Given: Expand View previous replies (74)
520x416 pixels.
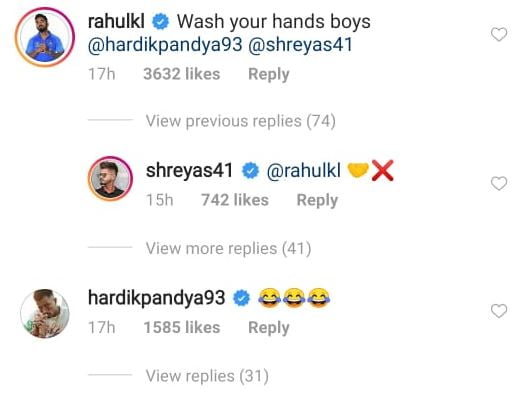Looking at the screenshot, I should 240,121.
